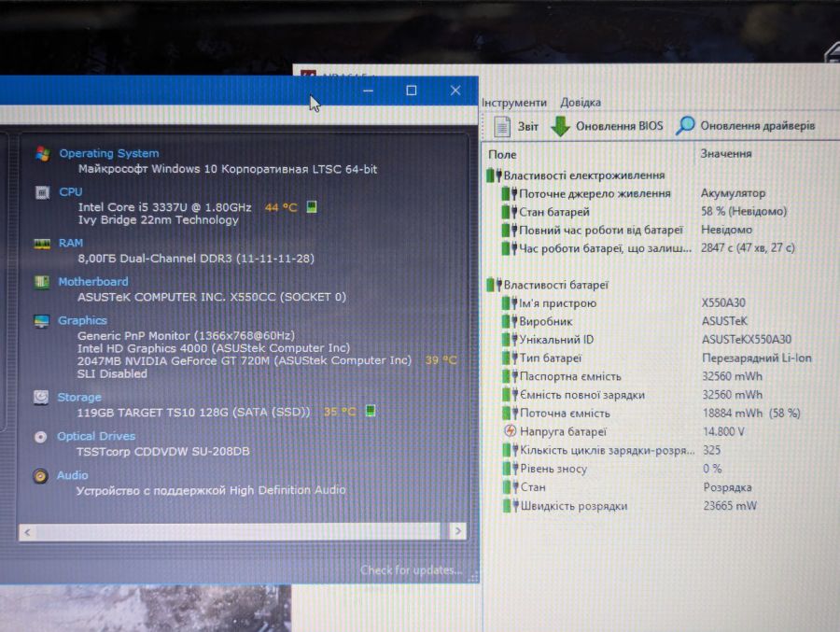Click the Оновлення BIOS toolbar button
The width and height of the screenshot is (840, 632).
(607, 127)
